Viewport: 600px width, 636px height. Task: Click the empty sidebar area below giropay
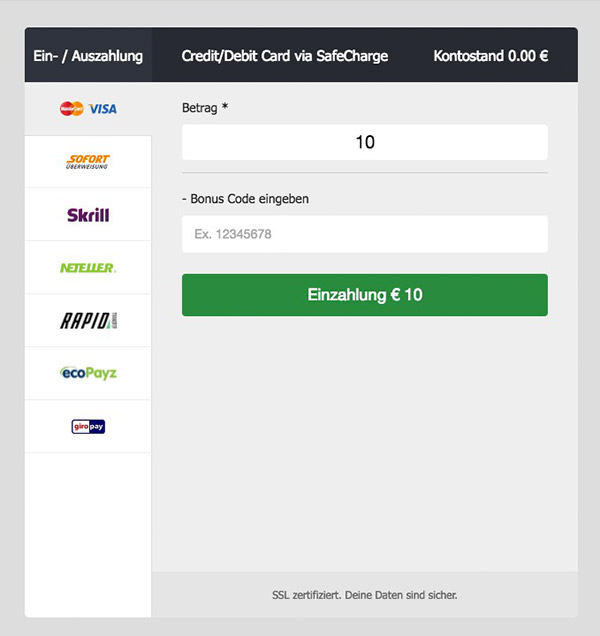tap(88, 535)
